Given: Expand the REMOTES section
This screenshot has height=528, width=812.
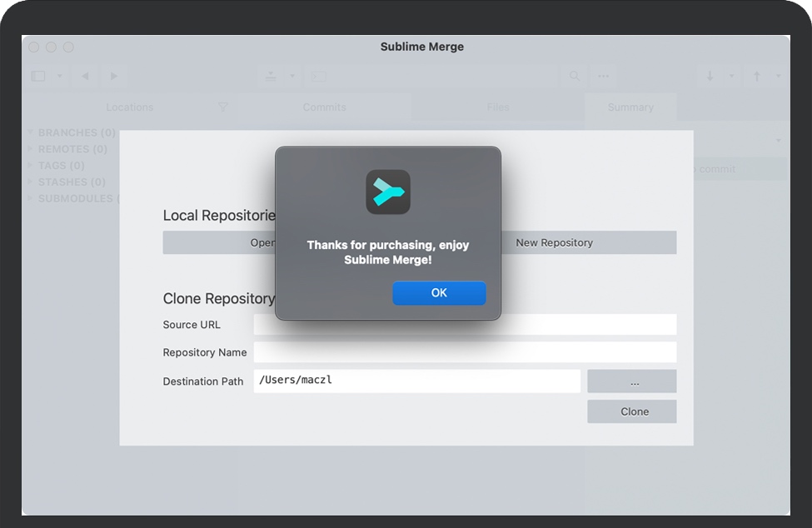Looking at the screenshot, I should [x=31, y=149].
